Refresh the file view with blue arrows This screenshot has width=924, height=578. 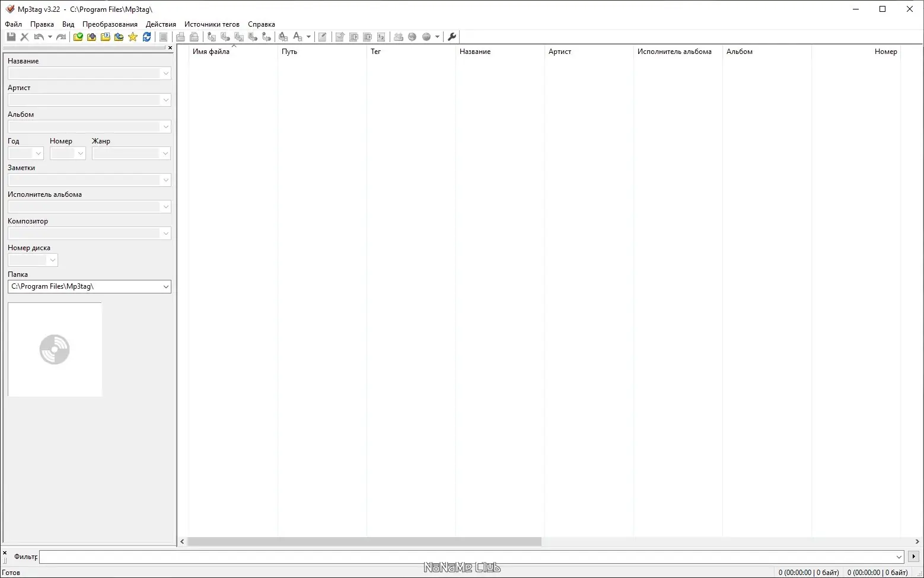click(146, 37)
